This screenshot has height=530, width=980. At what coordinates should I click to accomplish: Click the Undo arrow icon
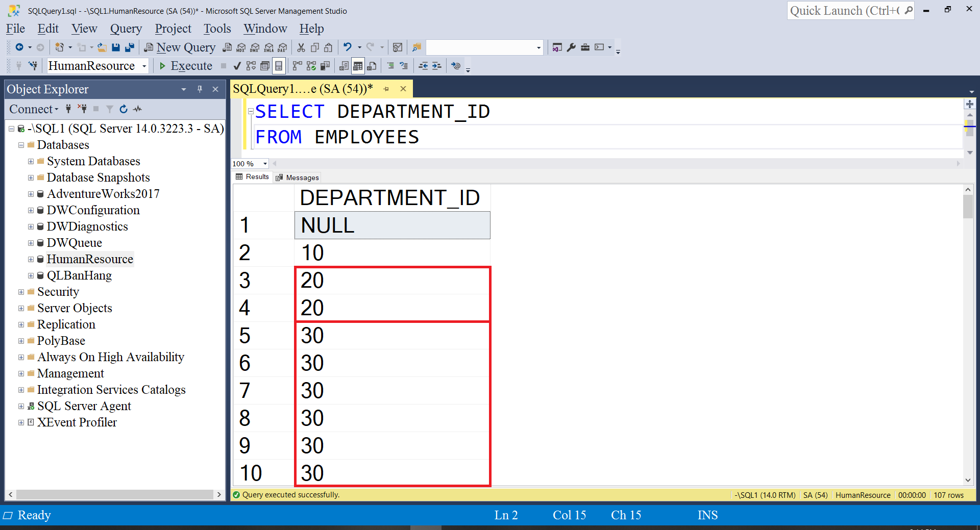348,47
